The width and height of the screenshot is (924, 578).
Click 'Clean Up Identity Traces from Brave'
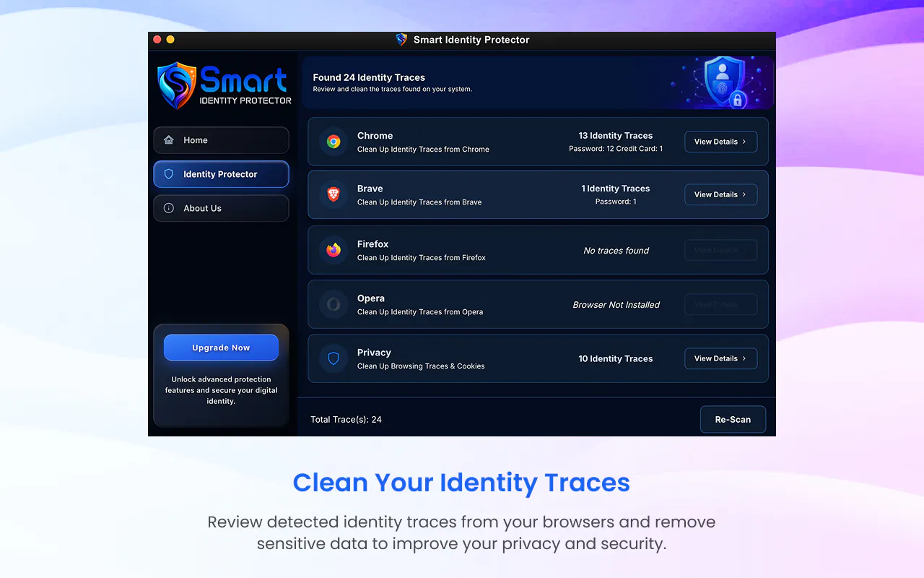(419, 202)
